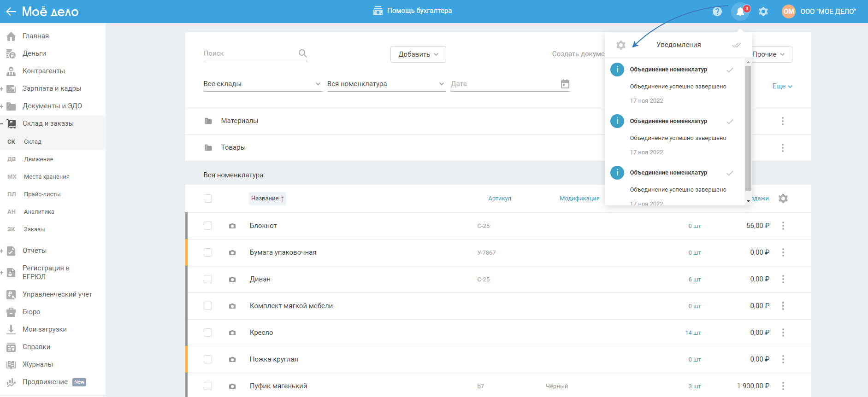Open table column settings gear
Image resolution: width=868 pixels, height=397 pixels.
pyautogui.click(x=783, y=198)
